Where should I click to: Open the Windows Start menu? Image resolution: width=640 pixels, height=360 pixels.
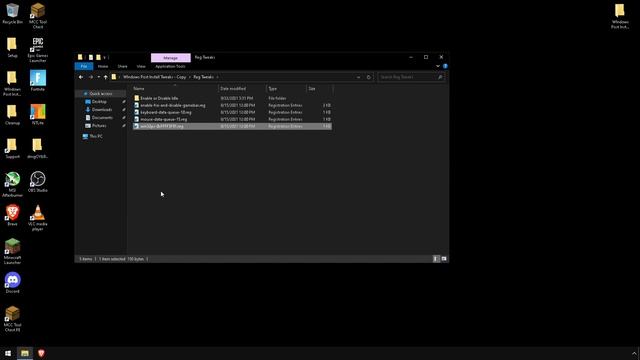click(8, 353)
